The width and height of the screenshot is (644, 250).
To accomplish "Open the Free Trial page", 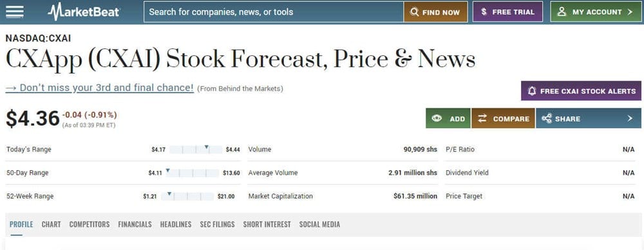I will [507, 12].
